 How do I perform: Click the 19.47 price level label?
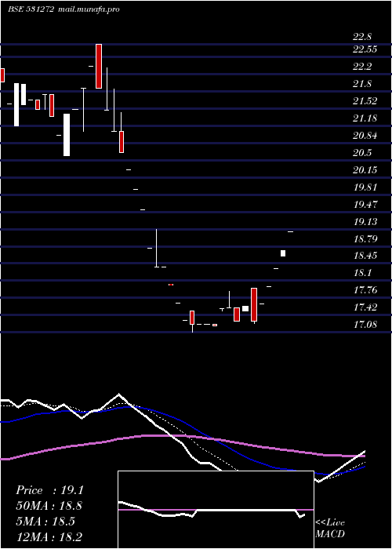365,204
